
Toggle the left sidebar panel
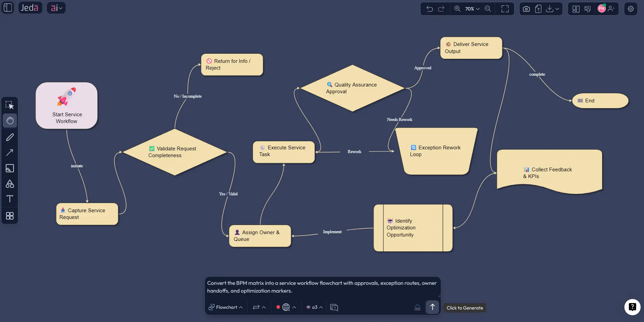click(x=7, y=7)
